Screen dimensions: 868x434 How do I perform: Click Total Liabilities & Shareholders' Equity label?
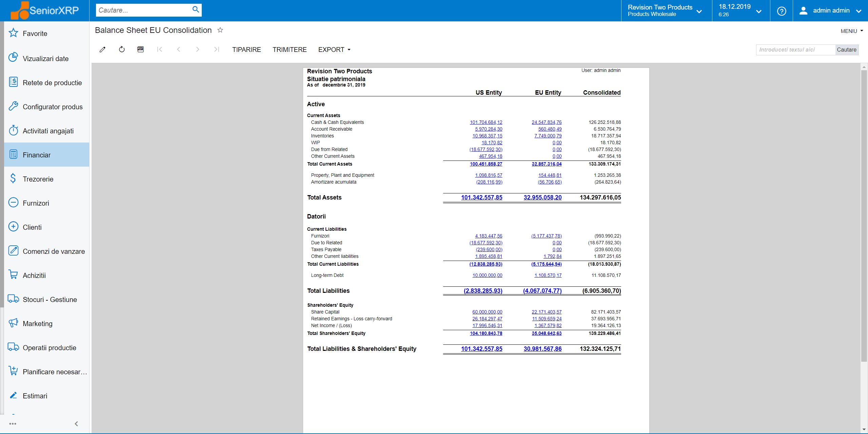point(361,349)
